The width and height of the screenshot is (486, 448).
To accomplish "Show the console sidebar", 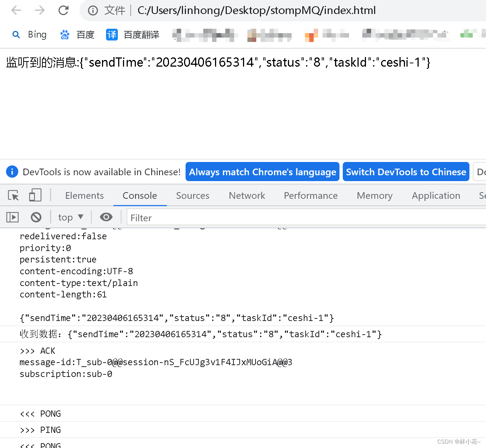I will [x=13, y=217].
